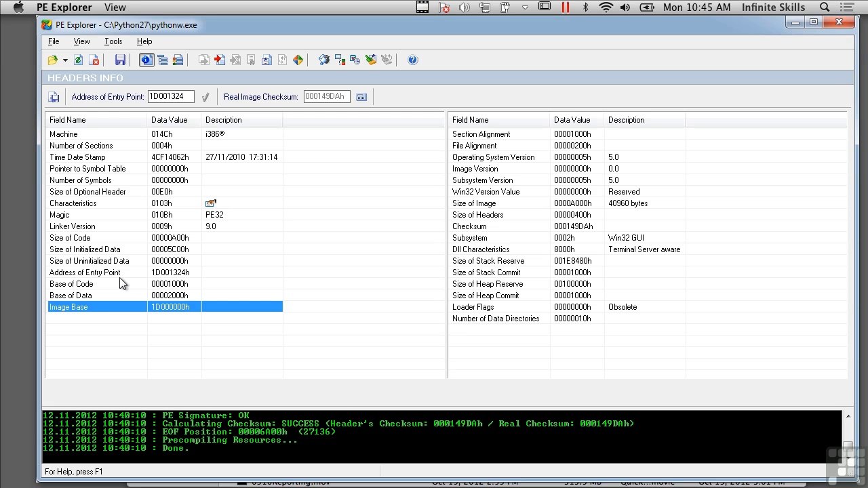
Task: Click the debug info hourglass document icon
Action: pos(235,60)
